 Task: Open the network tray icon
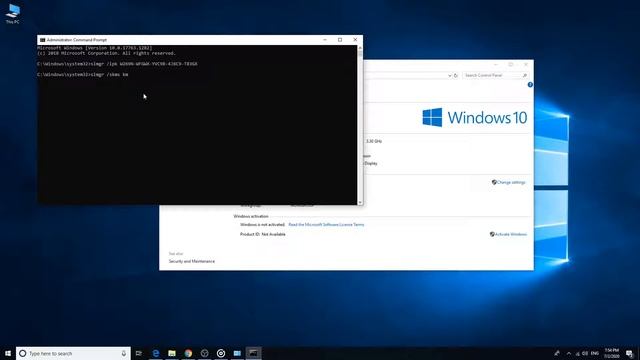pyautogui.click(x=577, y=353)
